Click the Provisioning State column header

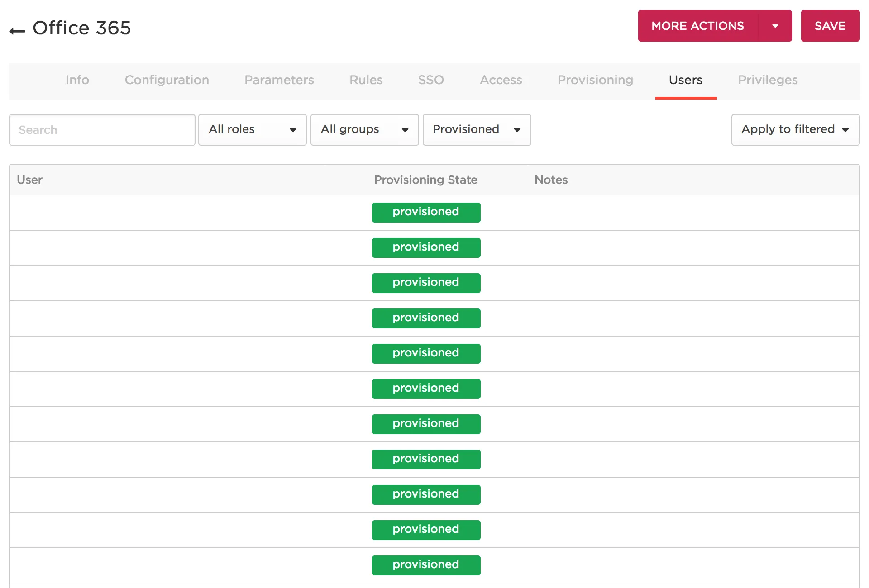click(x=425, y=180)
